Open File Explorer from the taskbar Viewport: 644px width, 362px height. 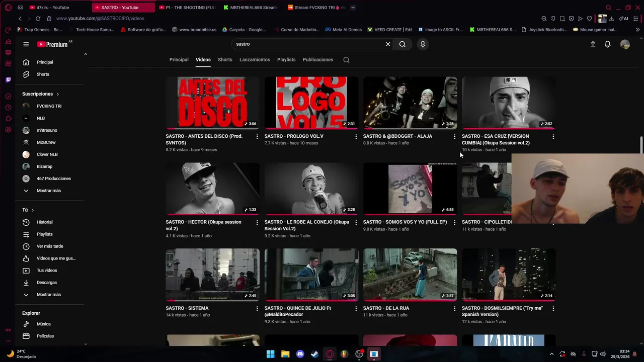click(x=285, y=354)
